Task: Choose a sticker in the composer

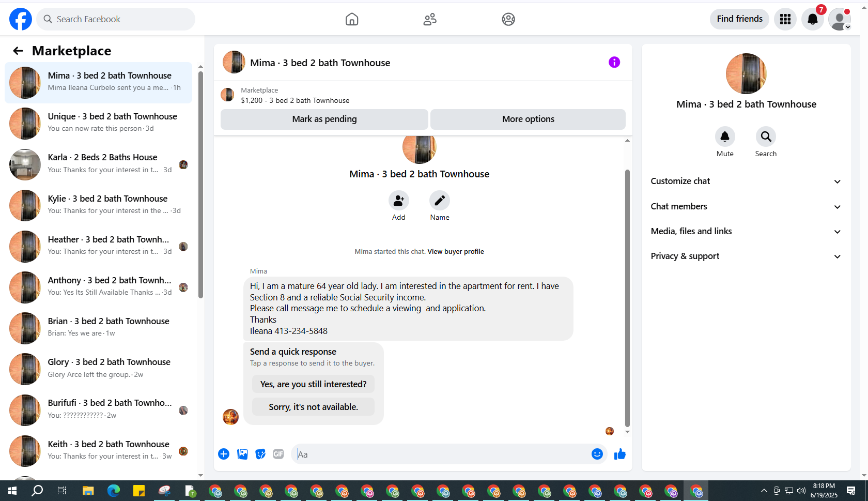Action: pyautogui.click(x=260, y=454)
